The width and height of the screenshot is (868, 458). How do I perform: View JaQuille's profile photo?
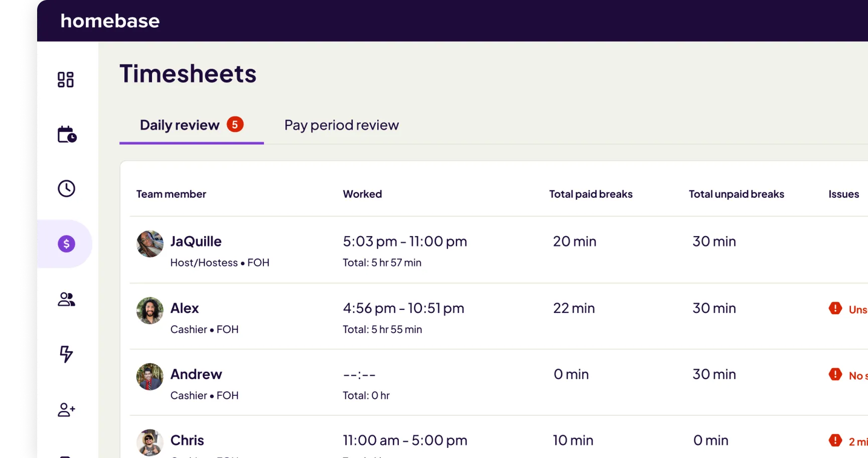pyautogui.click(x=150, y=244)
